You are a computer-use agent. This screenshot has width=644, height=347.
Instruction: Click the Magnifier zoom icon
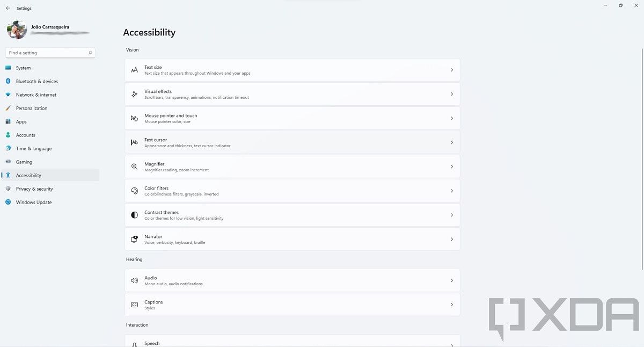point(134,167)
